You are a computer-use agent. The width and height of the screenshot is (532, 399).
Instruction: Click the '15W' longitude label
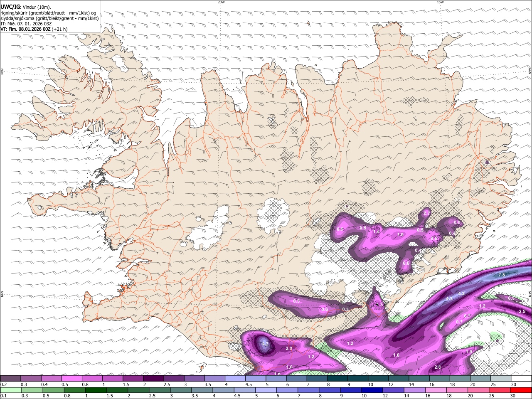(440, 2)
